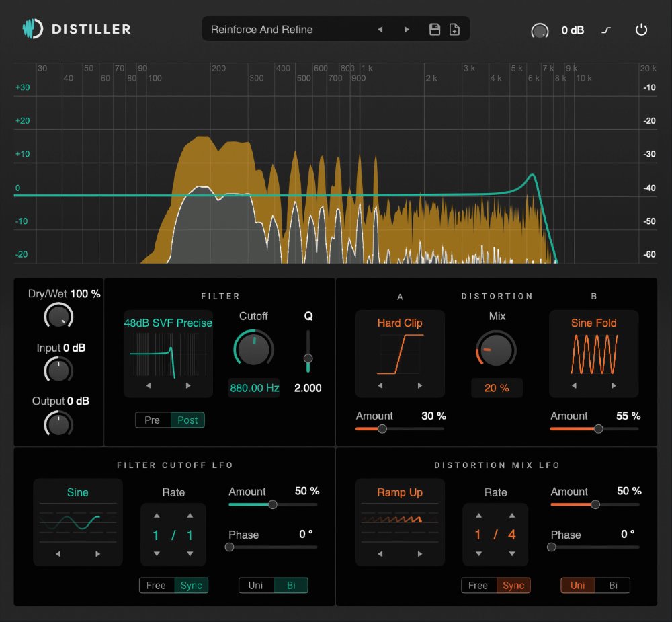Create a new preset using the save-as icon

(x=454, y=29)
